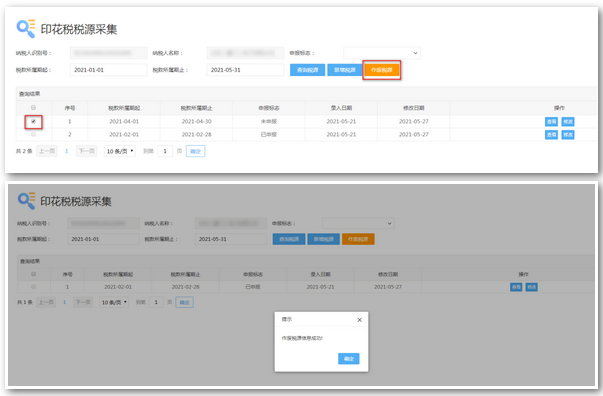Image resolution: width=603 pixels, height=396 pixels.
Task: Click 上一页 in the dimmed panel pagination
Action: click(46, 303)
